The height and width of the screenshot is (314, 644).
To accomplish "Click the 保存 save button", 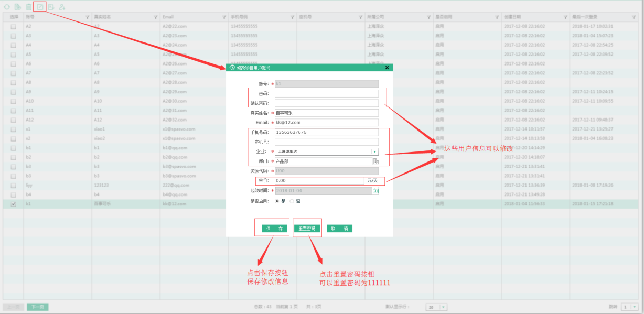I will tap(274, 229).
